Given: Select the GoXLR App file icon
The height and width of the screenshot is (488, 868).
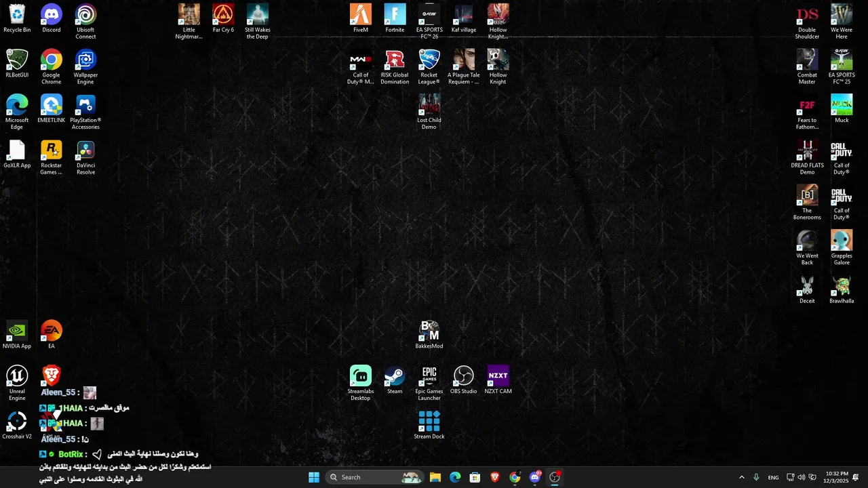Looking at the screenshot, I should 17,155.
